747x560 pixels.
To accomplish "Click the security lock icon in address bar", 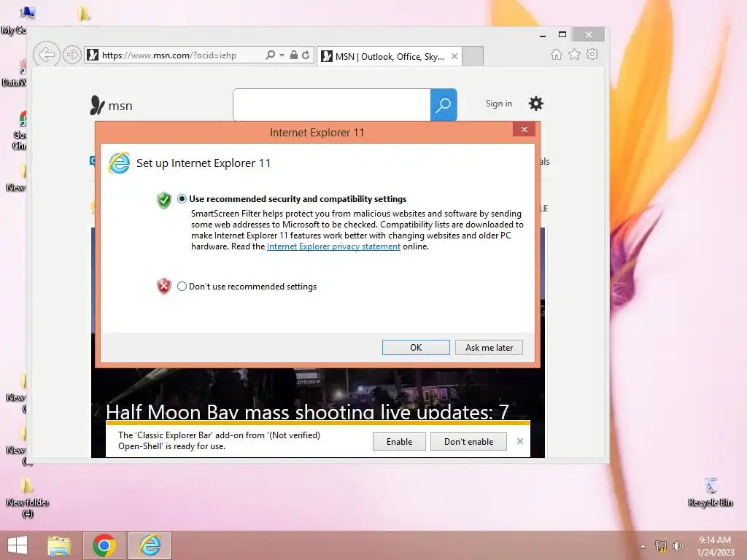I will tap(294, 55).
